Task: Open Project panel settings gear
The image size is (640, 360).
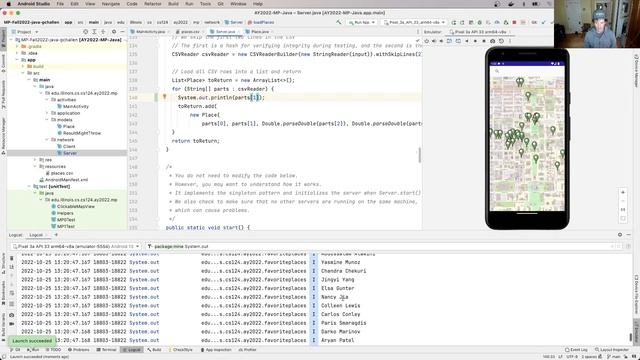Action: click(114, 32)
